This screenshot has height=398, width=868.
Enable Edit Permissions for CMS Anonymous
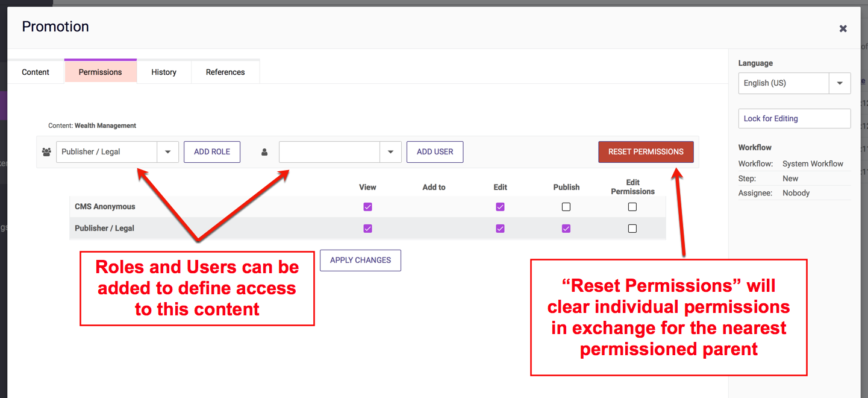coord(632,207)
